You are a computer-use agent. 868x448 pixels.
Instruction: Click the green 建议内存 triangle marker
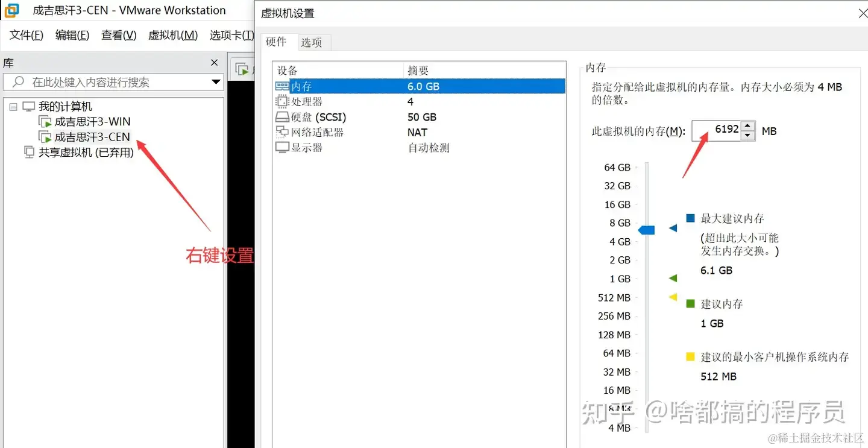click(673, 278)
